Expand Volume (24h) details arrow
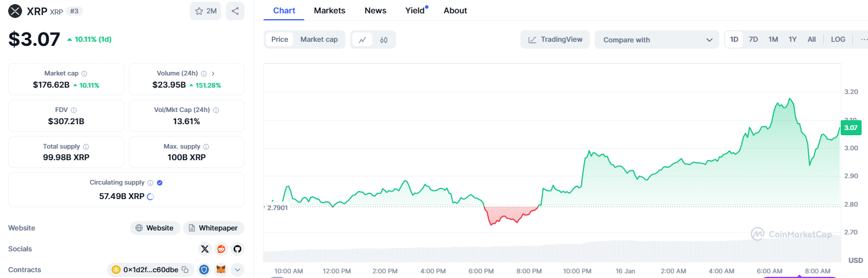868x278 pixels. (213, 74)
